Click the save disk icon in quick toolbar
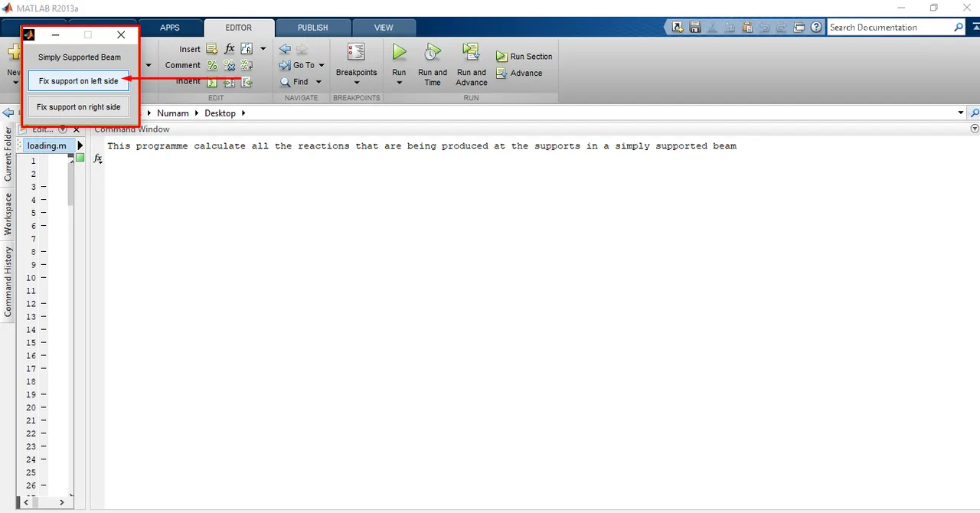Image resolution: width=980 pixels, height=513 pixels. (x=695, y=28)
